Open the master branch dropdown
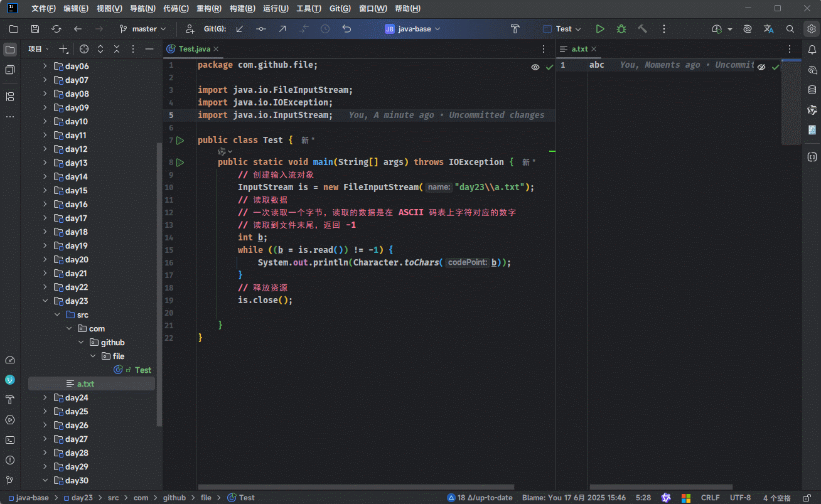Screen dimensions: 821x504 [x=143, y=29]
